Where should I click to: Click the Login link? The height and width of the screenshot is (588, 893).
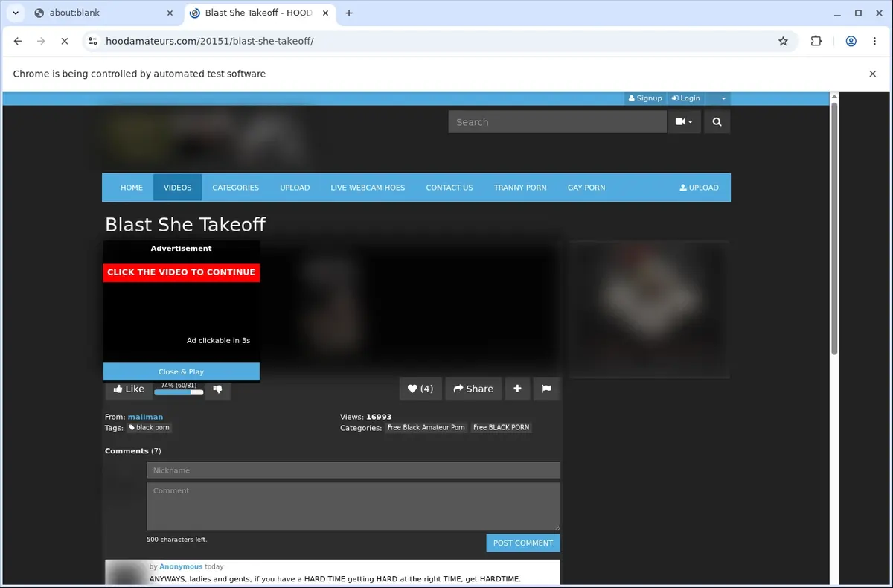685,98
